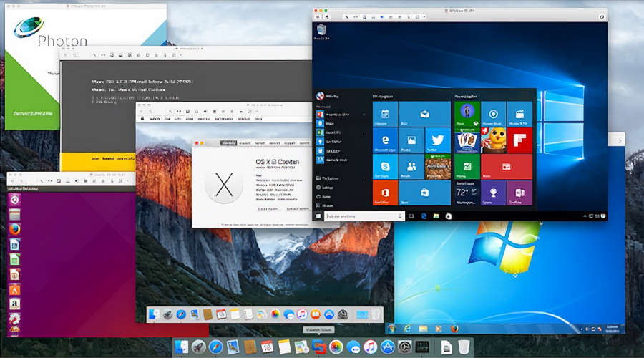The width and height of the screenshot is (644, 358).
Task: Open Flipboard tile in Windows 10 Start
Action: (x=519, y=140)
